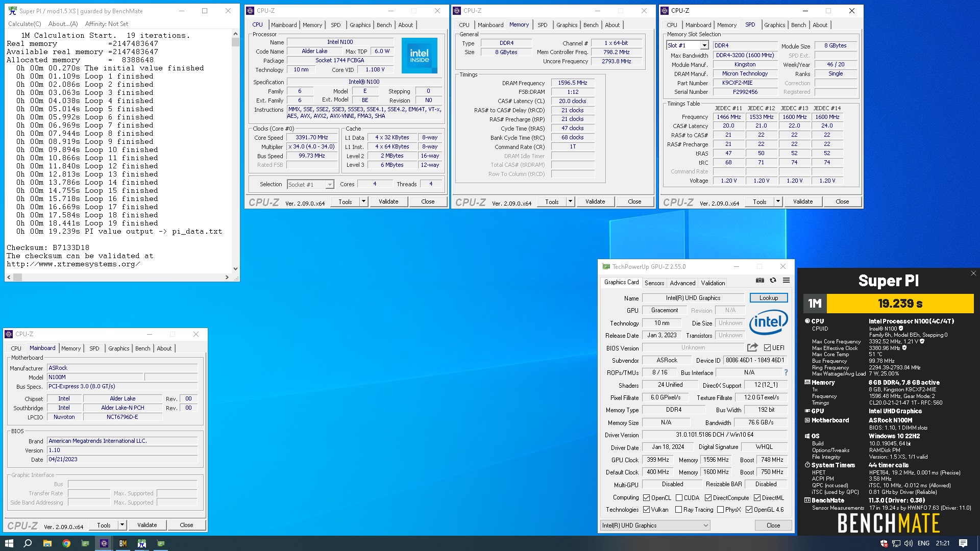Toggle the Ray Tracing checkbox

[x=678, y=510]
